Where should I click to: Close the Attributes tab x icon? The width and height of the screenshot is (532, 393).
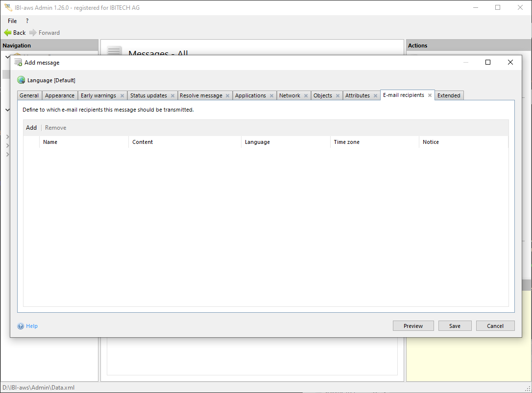[375, 96]
